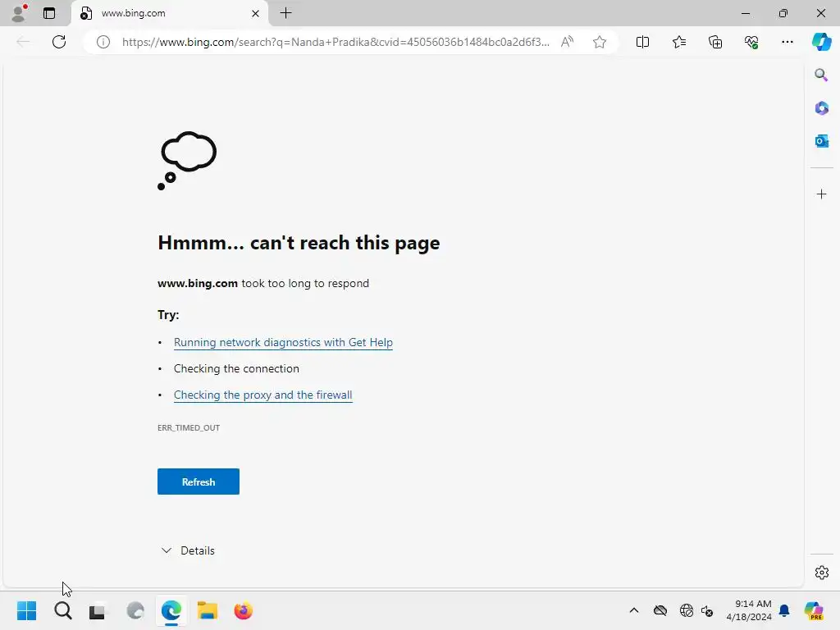840x630 pixels.
Task: Open the Windows Start menu
Action: click(x=26, y=610)
